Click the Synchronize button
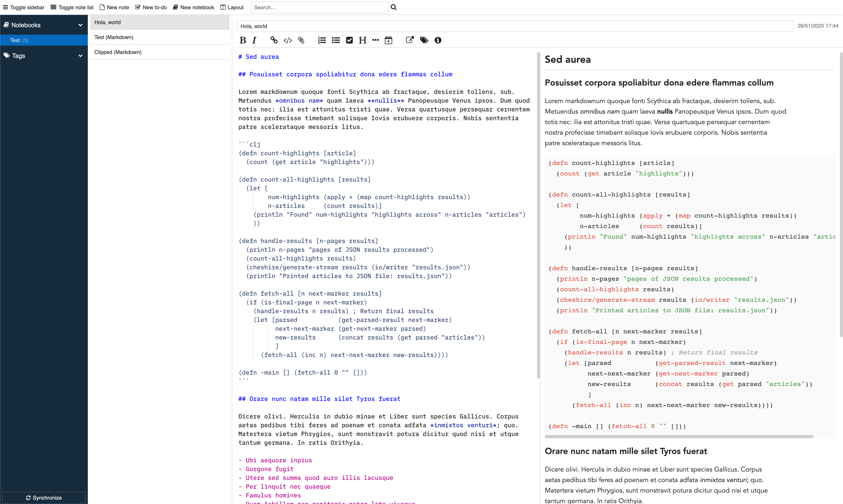843x504 pixels. coord(44,498)
